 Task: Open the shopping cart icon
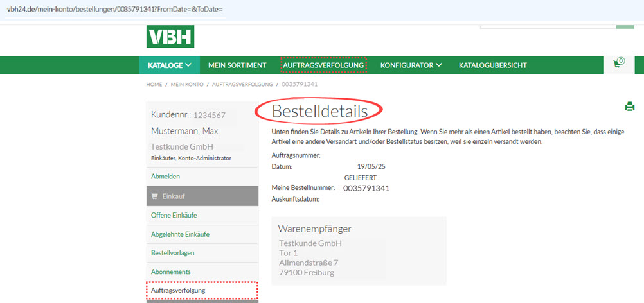[618, 64]
